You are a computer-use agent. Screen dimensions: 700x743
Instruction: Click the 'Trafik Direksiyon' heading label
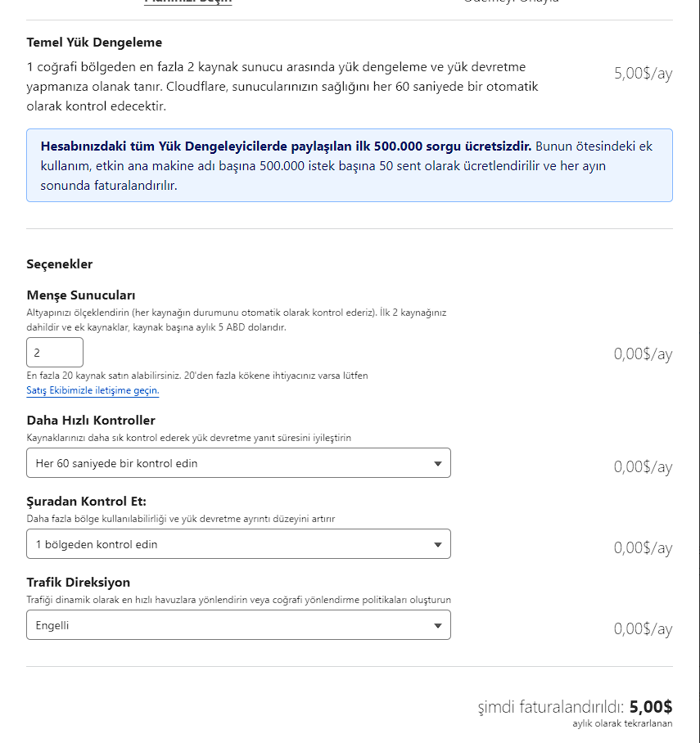click(x=79, y=582)
